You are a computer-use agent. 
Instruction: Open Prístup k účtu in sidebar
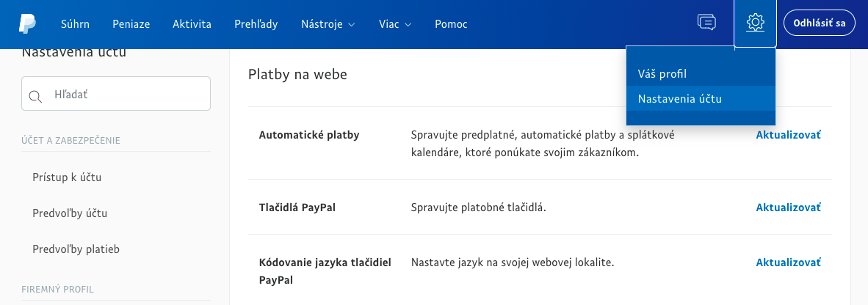coord(67,177)
